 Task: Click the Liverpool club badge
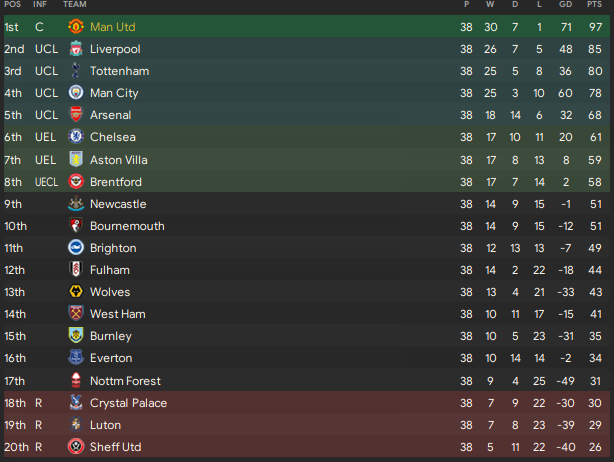tap(75, 49)
